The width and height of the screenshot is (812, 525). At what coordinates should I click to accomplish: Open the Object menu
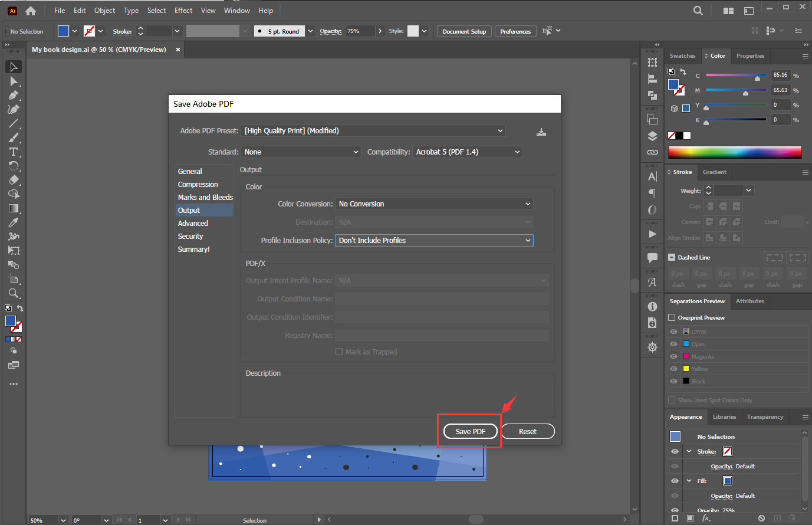[x=104, y=11]
